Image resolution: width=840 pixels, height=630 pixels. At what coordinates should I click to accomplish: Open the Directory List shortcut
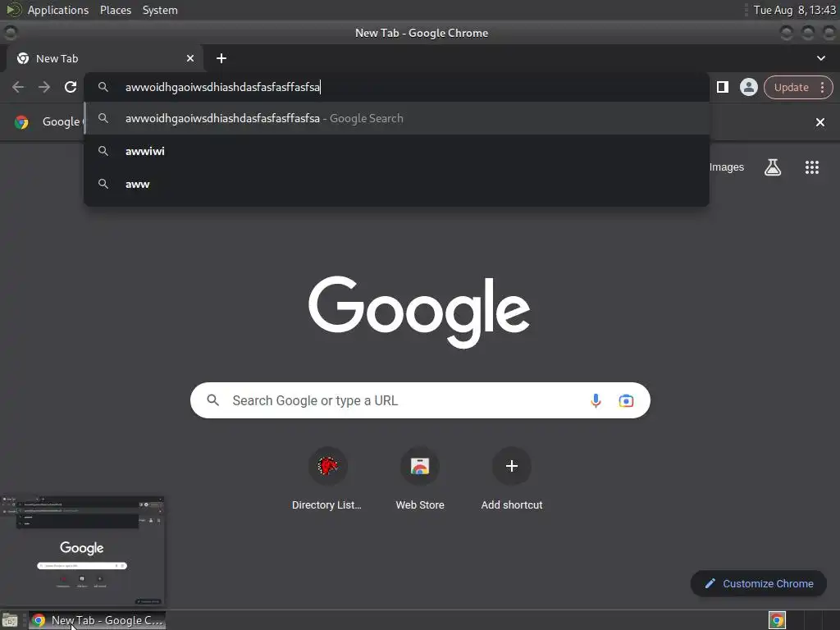327,478
